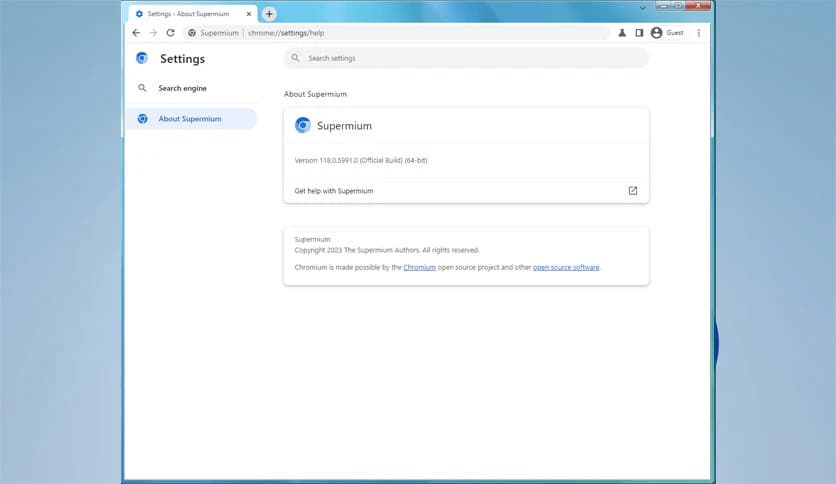Screen dimensions: 836x484
Task: Close the Settings - About Supermium tab
Action: point(248,14)
